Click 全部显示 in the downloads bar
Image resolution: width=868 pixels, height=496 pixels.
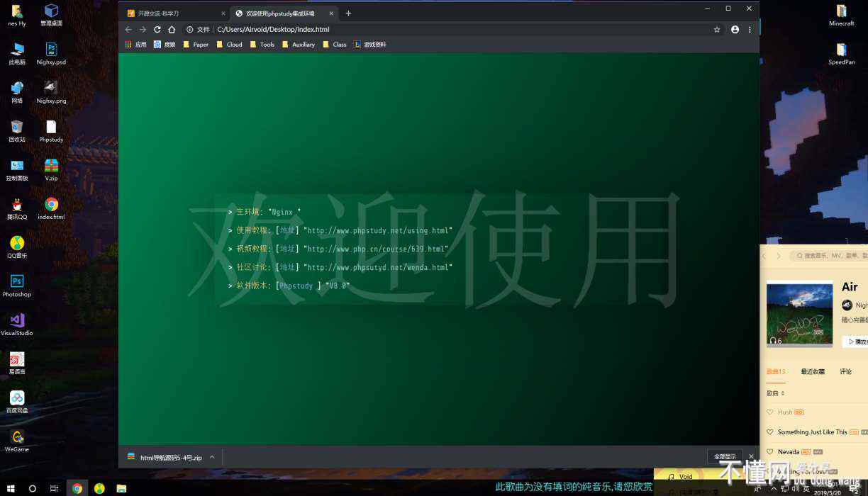(x=725, y=457)
